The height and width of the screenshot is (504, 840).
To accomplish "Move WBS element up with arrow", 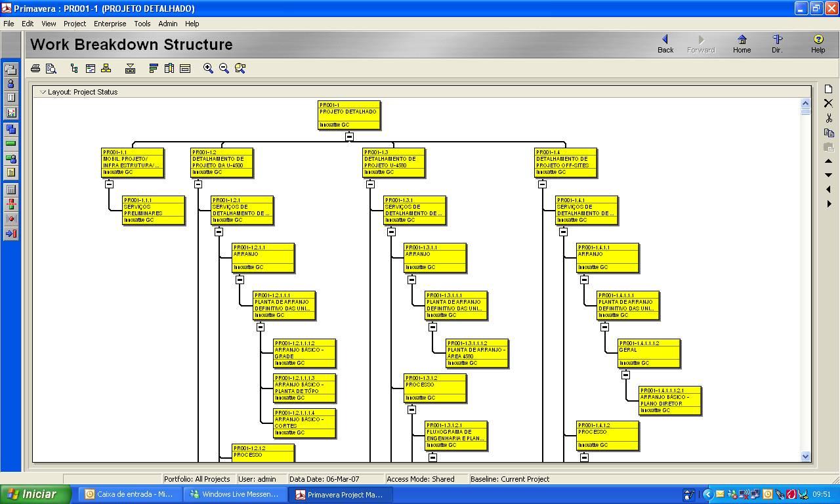I will click(x=828, y=161).
